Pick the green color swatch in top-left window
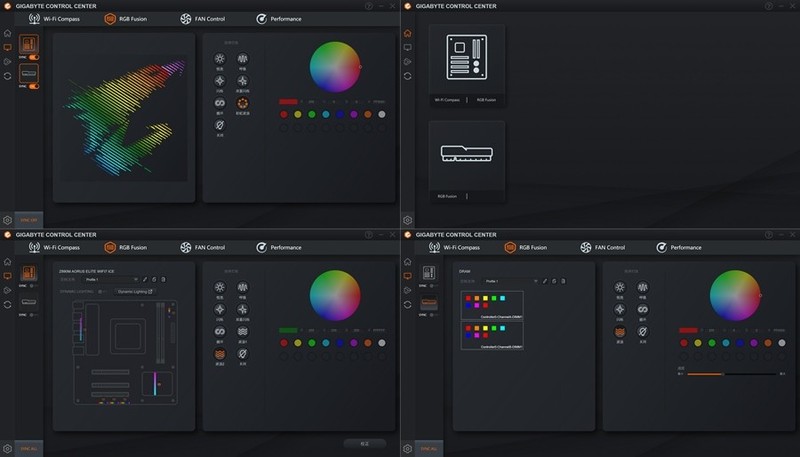The height and width of the screenshot is (457, 800). pyautogui.click(x=312, y=115)
